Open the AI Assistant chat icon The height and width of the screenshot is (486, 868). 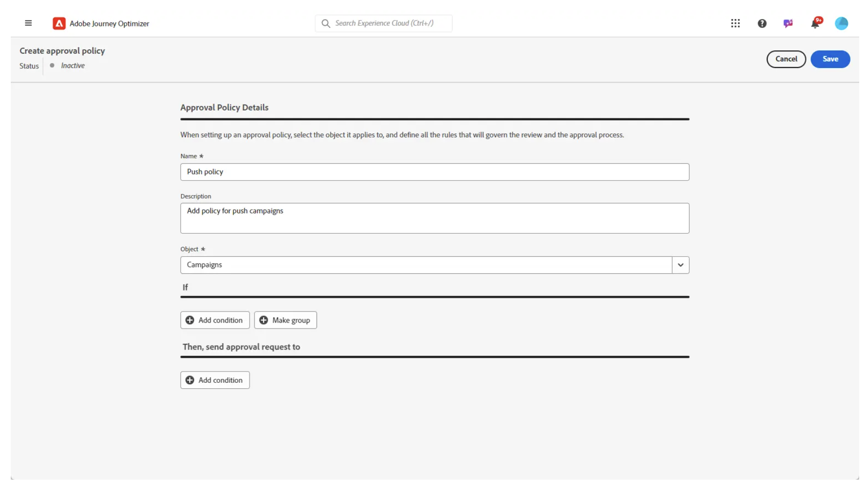pos(788,23)
